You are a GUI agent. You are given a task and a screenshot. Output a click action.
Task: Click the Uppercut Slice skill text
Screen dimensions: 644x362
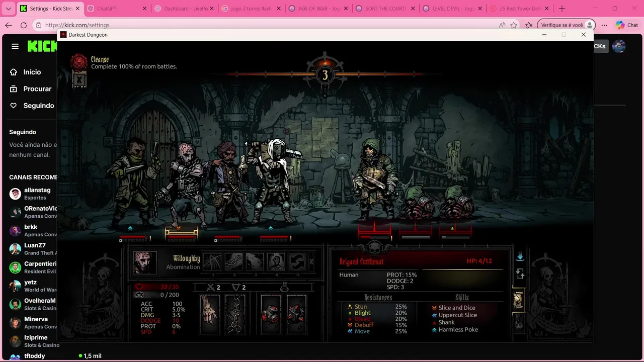point(457,315)
